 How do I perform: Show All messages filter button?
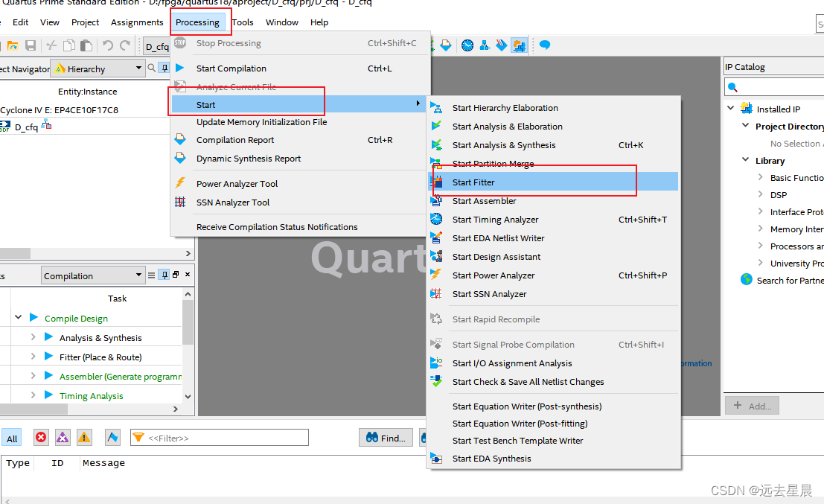[x=12, y=438]
